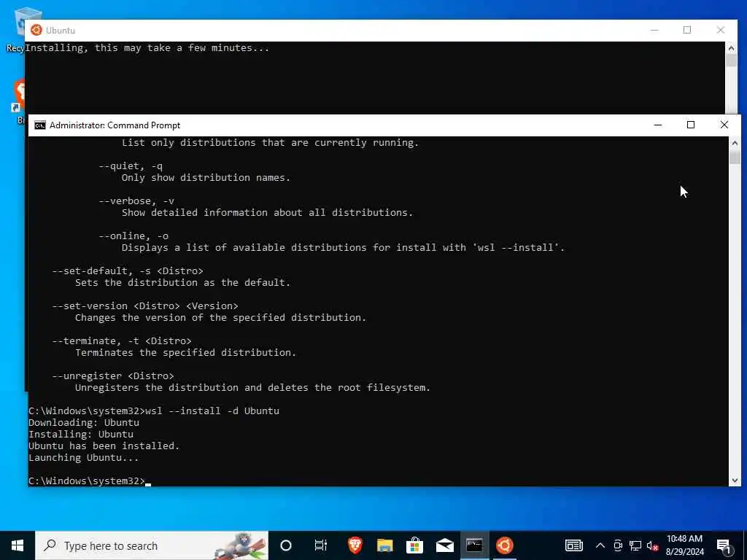This screenshot has height=560, width=747.
Task: Open the network status tray icon
Action: (x=635, y=545)
